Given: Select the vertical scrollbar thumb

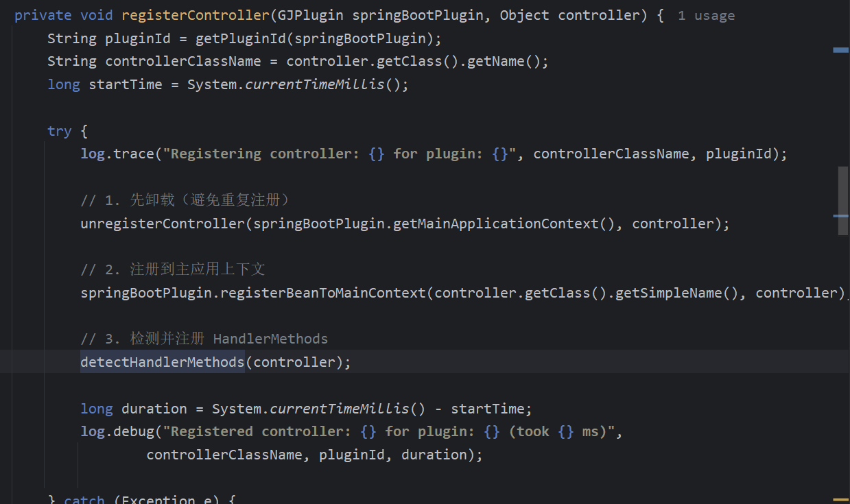Looking at the screenshot, I should [x=842, y=201].
